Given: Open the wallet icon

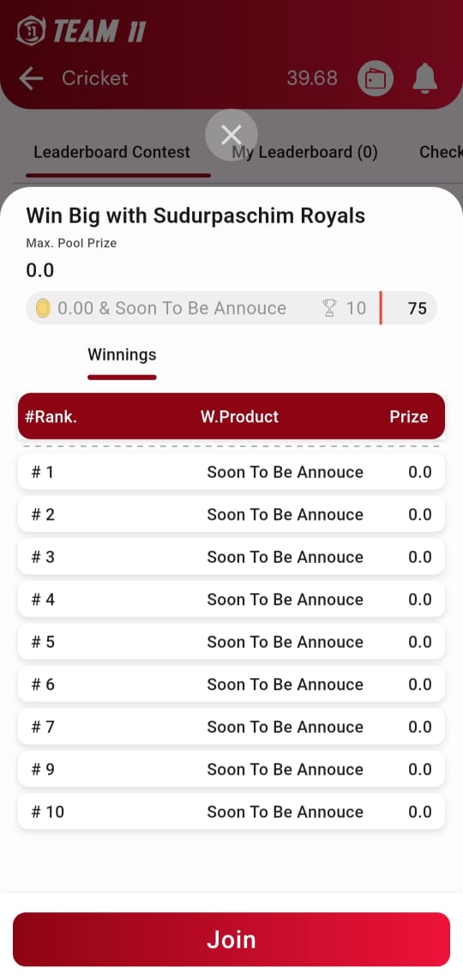Looking at the screenshot, I should coord(375,79).
